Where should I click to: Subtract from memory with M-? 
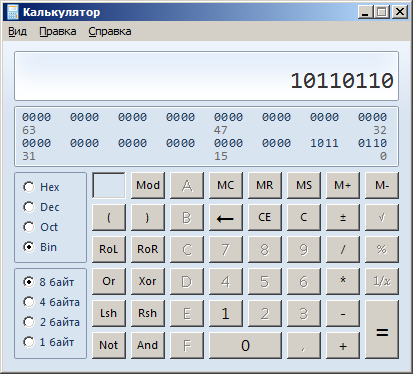(382, 186)
